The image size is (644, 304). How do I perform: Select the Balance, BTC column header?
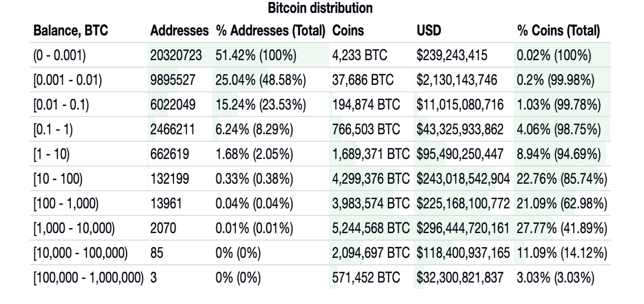(x=71, y=33)
